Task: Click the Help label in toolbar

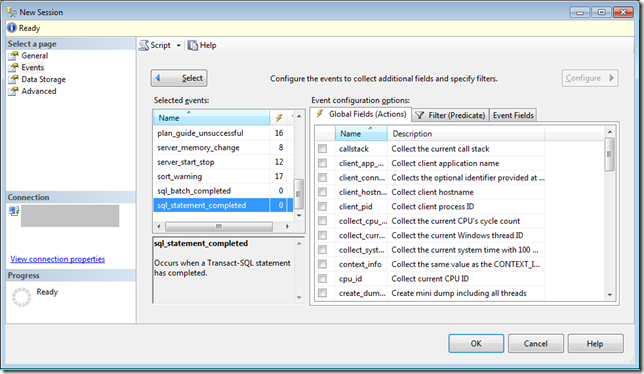Action: [208, 45]
